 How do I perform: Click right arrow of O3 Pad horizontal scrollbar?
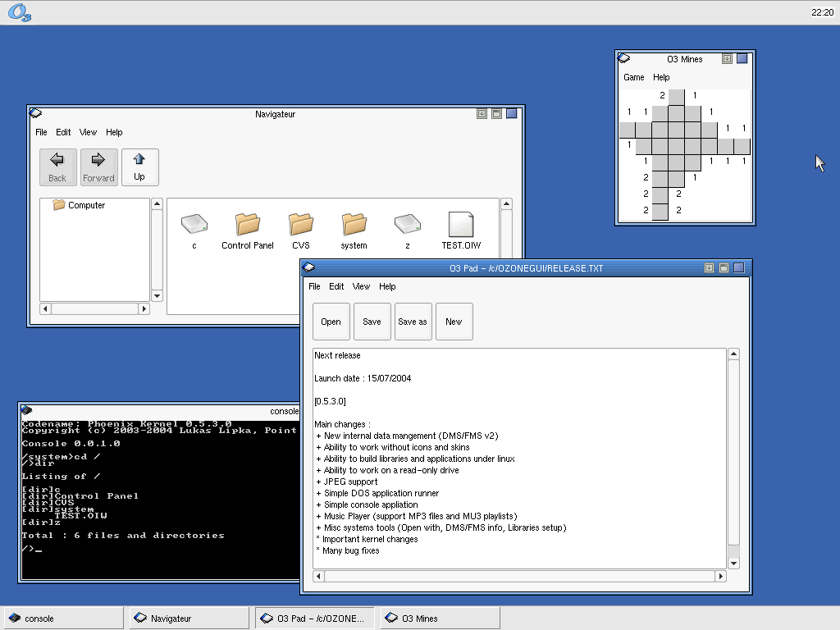(x=721, y=577)
